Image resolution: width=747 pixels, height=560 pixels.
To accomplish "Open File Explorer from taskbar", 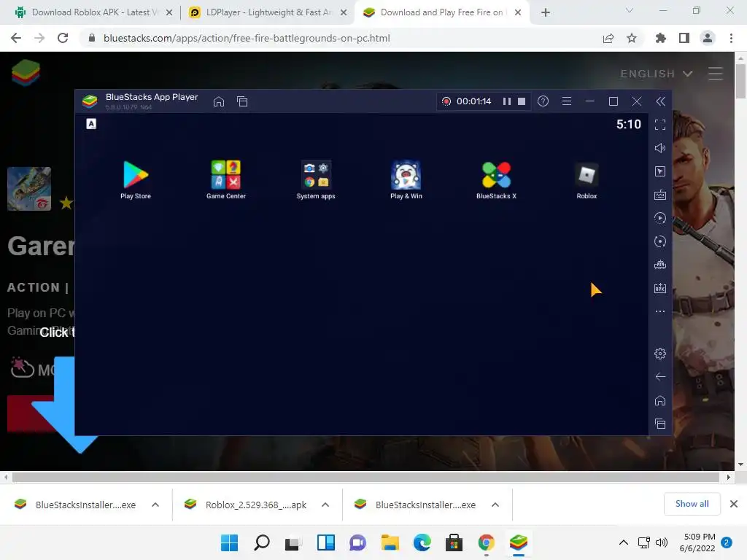I will tap(390, 542).
